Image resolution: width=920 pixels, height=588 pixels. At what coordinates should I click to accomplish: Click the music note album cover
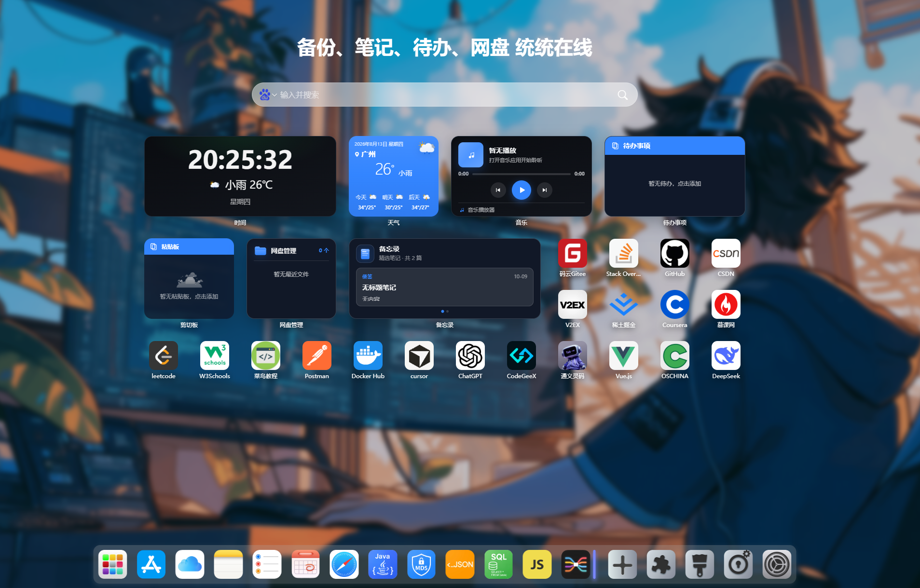(x=471, y=155)
